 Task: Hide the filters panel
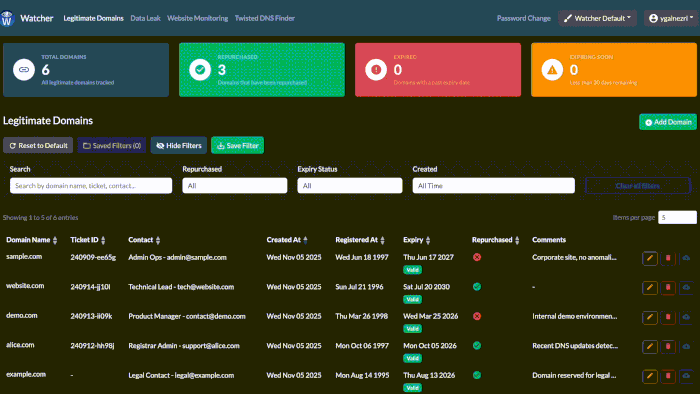click(x=179, y=145)
